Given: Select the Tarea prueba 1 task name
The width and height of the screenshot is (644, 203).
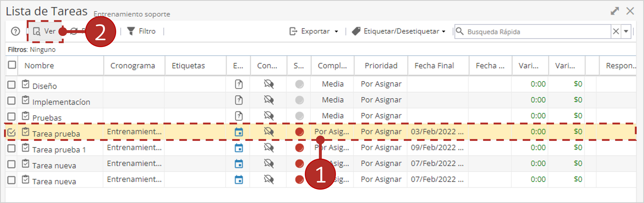Looking at the screenshot, I should [59, 150].
